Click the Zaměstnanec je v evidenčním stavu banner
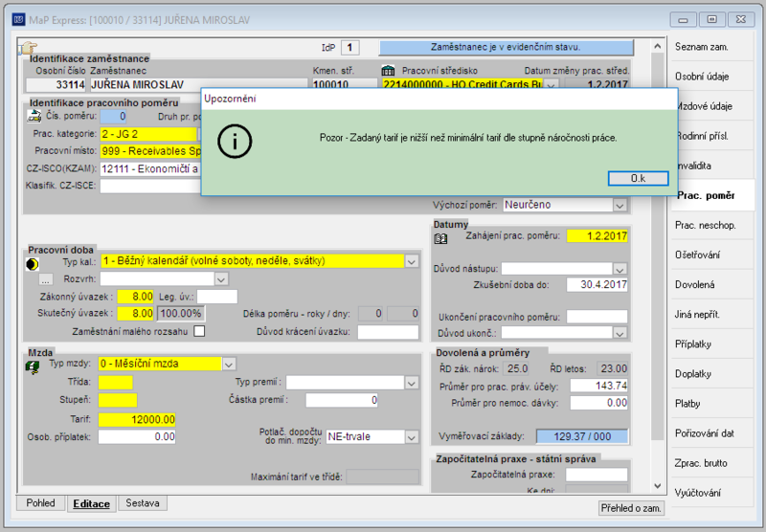The image size is (766, 532). [507, 47]
